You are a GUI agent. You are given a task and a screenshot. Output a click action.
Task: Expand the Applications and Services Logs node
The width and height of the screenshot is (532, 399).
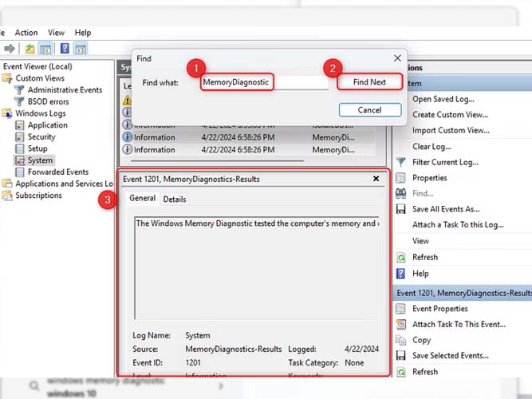(x=64, y=184)
